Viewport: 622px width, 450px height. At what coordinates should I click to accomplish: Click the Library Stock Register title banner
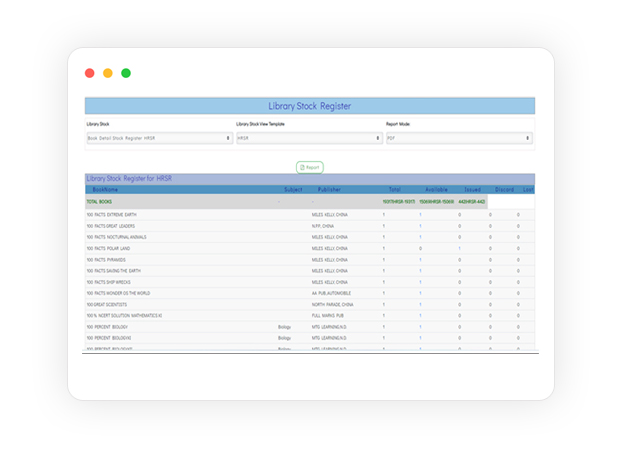(309, 106)
